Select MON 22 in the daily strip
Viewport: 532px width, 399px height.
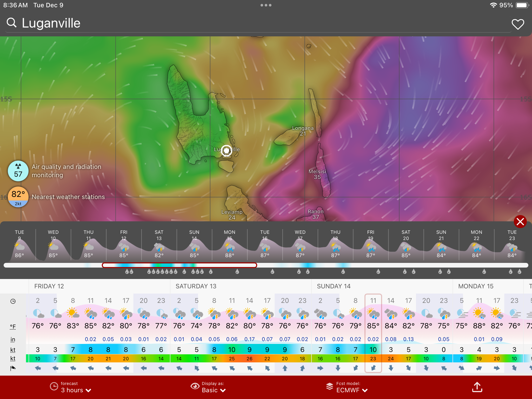pyautogui.click(x=477, y=244)
